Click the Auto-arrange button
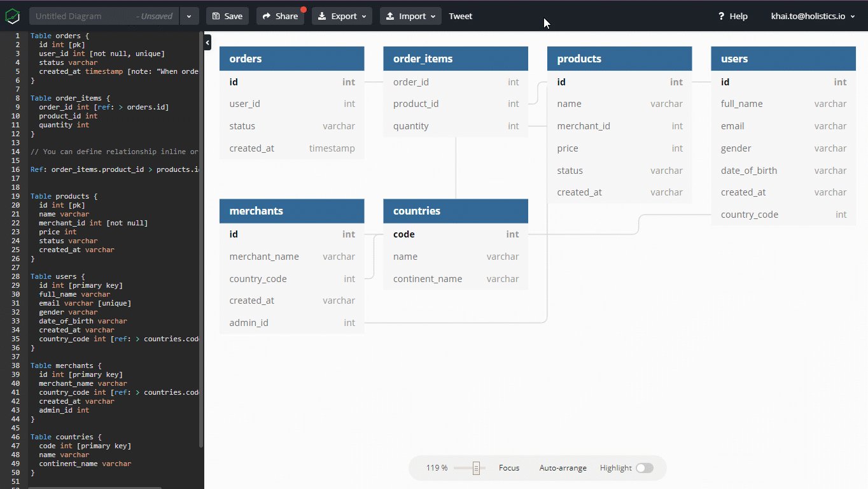 coord(563,467)
